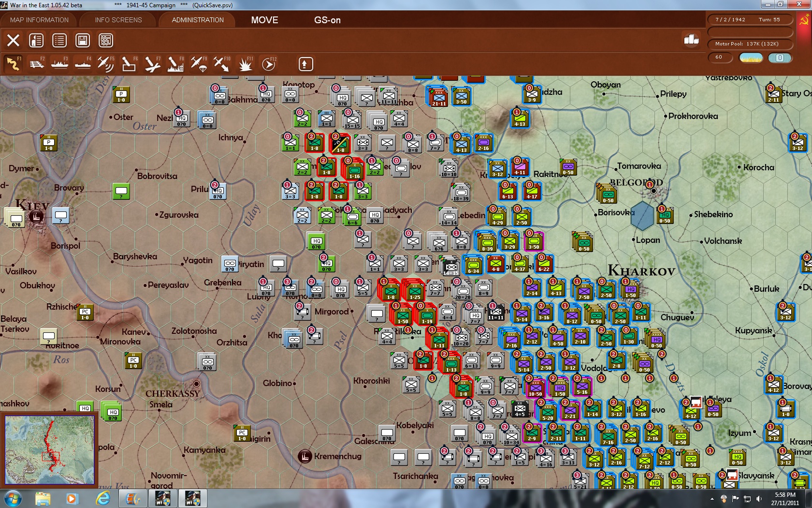Open the MAP INFORMATION tab
Image resolution: width=812 pixels, height=508 pixels.
click(40, 20)
